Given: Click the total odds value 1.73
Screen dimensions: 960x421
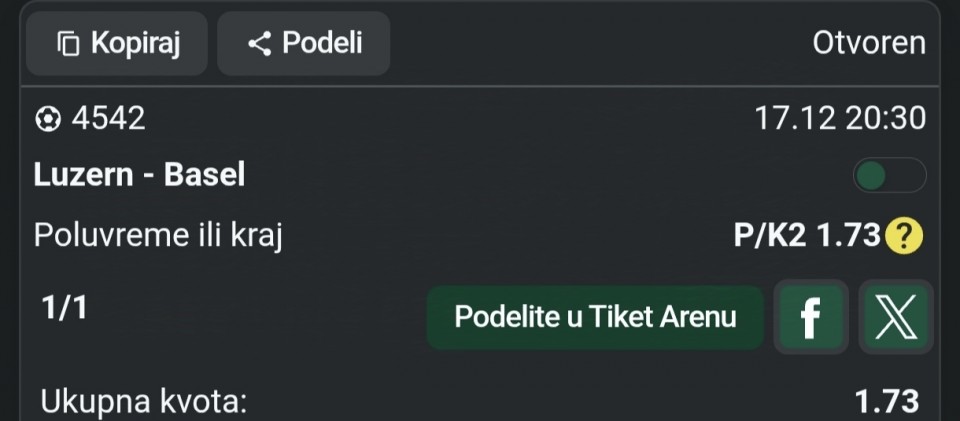Looking at the screenshot, I should [886, 402].
